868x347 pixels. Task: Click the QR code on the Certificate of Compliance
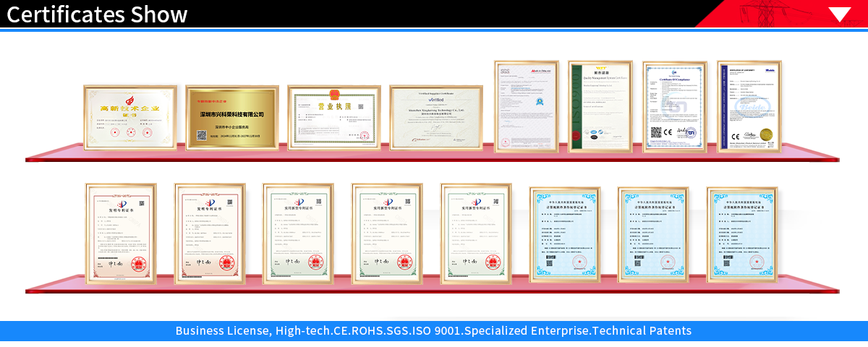pyautogui.click(x=656, y=132)
